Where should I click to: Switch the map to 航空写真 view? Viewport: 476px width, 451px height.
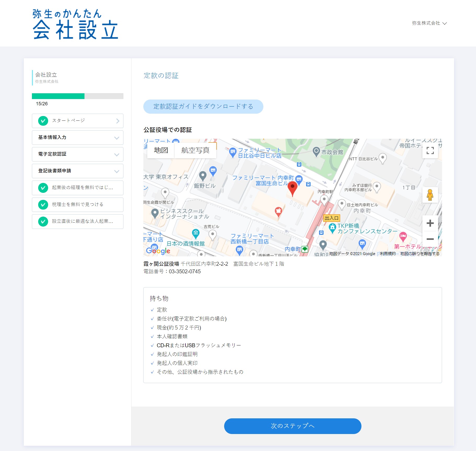point(195,150)
